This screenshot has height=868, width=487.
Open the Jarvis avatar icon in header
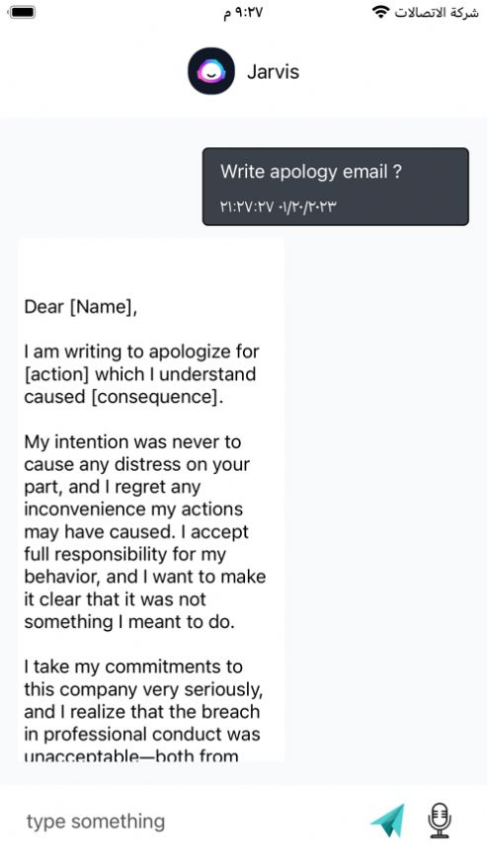[211, 71]
